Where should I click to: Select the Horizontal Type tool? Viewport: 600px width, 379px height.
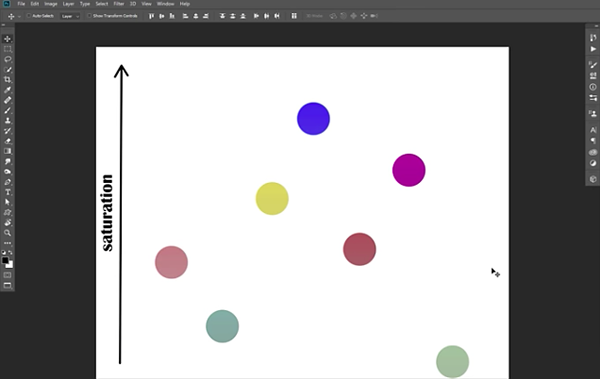tap(7, 192)
